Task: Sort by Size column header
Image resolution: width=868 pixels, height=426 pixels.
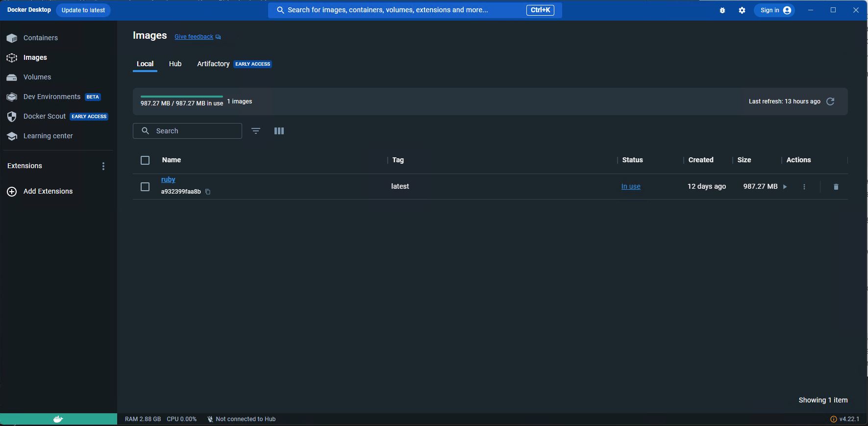Action: tap(744, 160)
